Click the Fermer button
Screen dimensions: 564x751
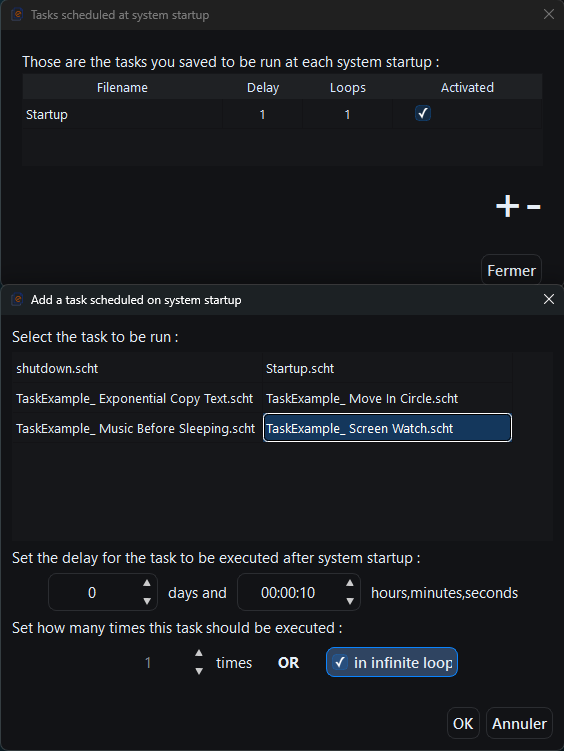[x=511, y=271]
